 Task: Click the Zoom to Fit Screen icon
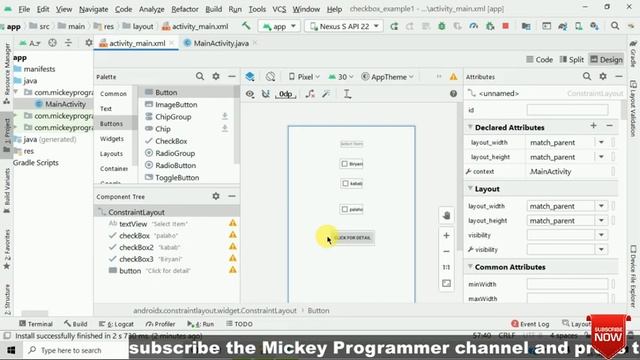click(447, 283)
